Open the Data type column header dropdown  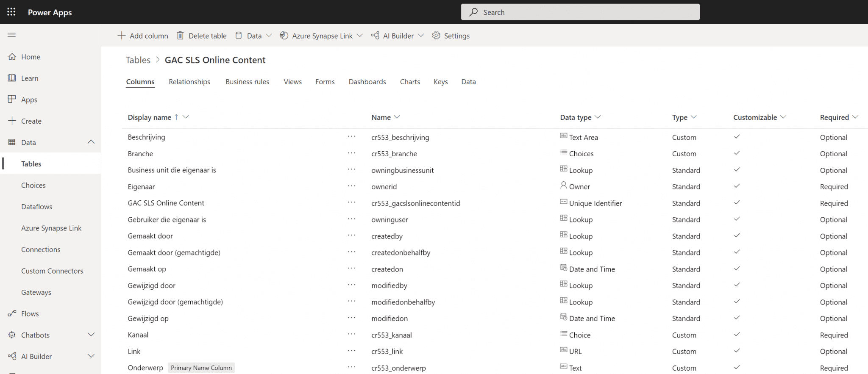[x=598, y=117]
